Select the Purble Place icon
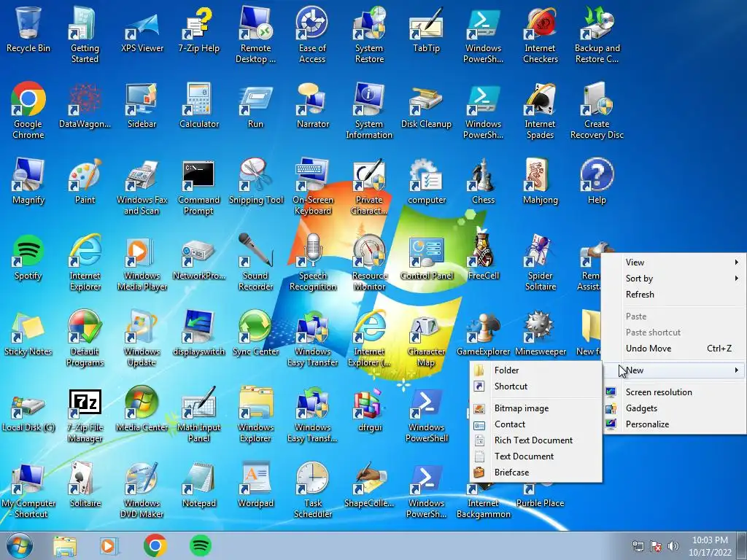The image size is (747, 560). coord(541,495)
